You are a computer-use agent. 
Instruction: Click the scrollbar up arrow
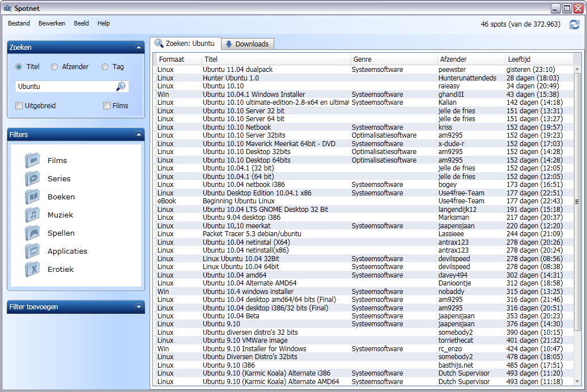click(577, 69)
